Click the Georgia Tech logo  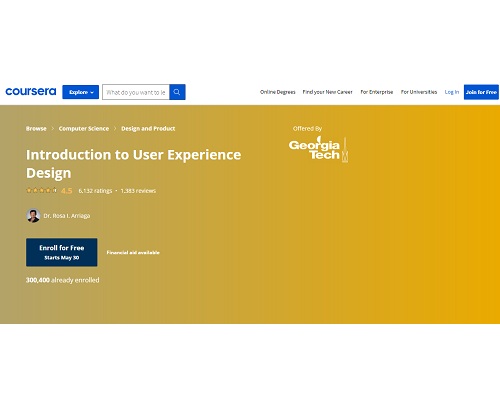point(318,149)
